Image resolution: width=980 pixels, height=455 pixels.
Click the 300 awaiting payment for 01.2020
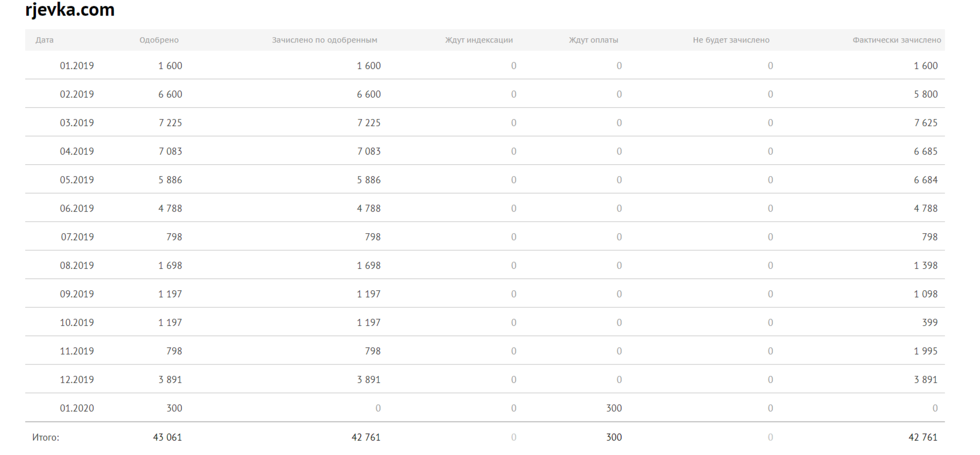(x=614, y=408)
